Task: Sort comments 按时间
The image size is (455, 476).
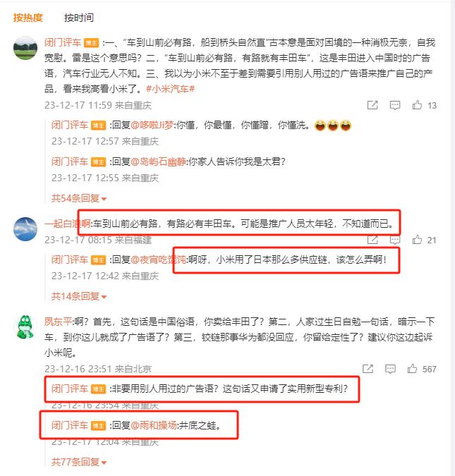Action: [x=78, y=18]
